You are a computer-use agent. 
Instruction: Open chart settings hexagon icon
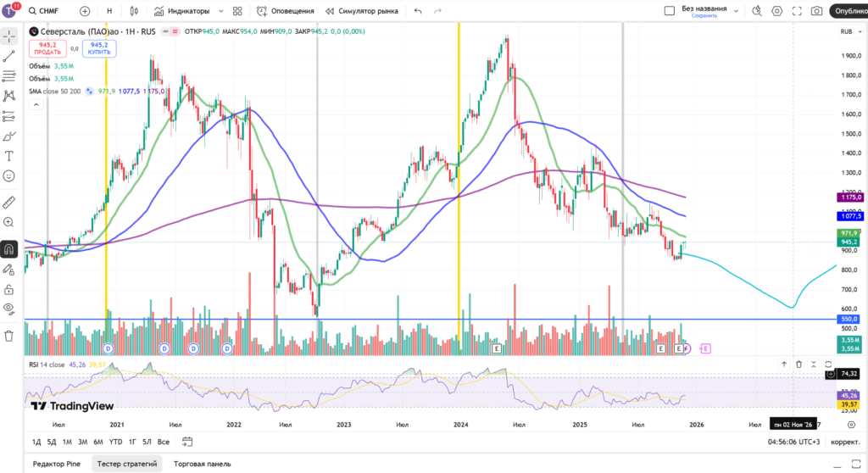click(777, 11)
